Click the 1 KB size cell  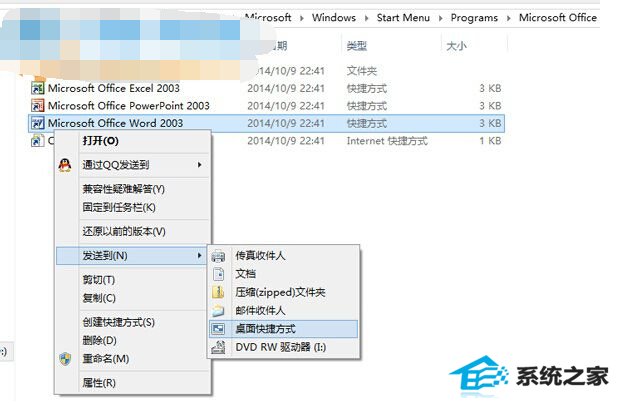tap(490, 141)
